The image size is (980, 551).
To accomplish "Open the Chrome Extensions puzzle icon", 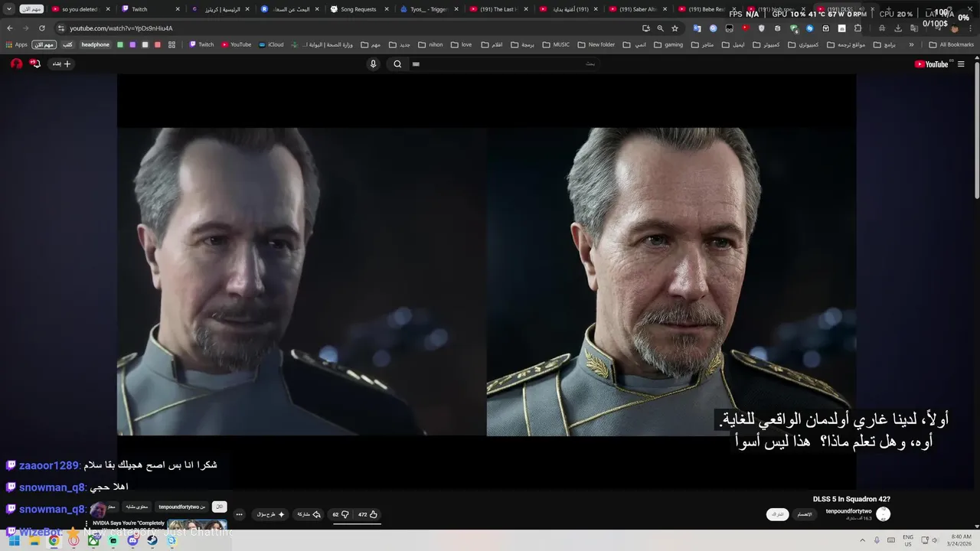I will (857, 28).
